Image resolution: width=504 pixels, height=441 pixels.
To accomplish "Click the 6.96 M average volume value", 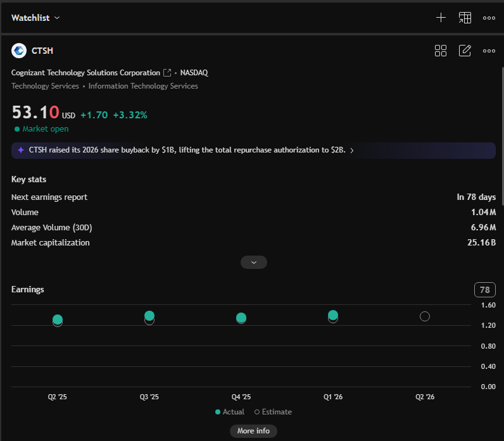I will coord(483,227).
